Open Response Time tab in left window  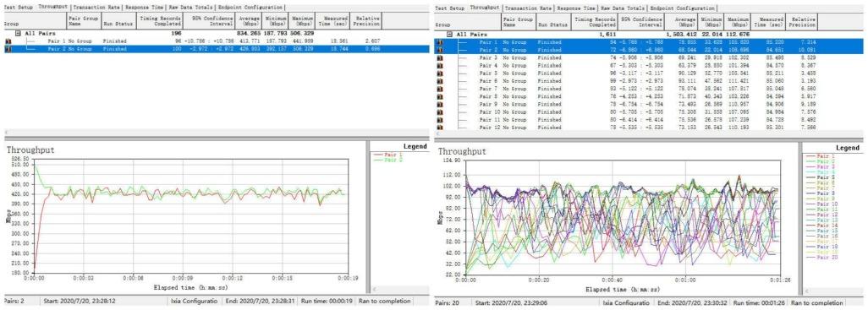[x=144, y=8]
